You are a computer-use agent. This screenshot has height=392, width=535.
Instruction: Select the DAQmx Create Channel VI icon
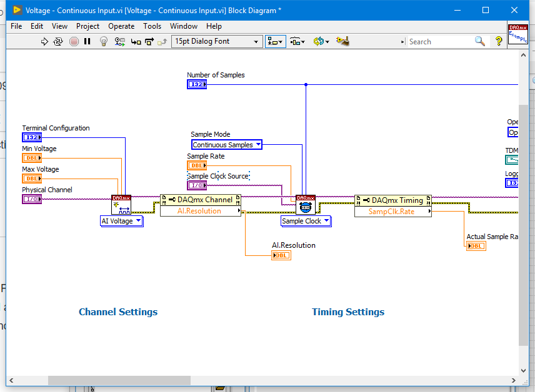tap(121, 205)
